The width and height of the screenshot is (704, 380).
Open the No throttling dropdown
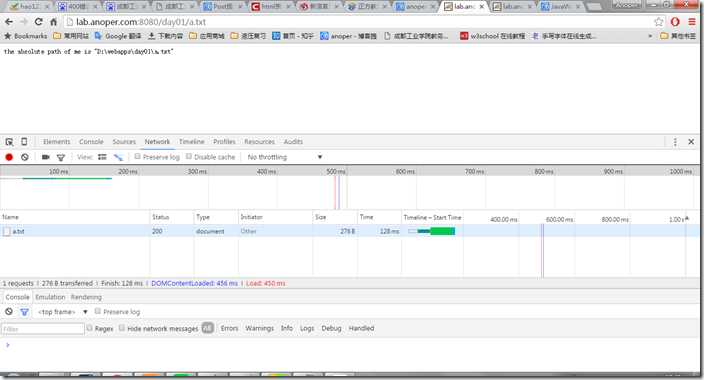point(285,157)
